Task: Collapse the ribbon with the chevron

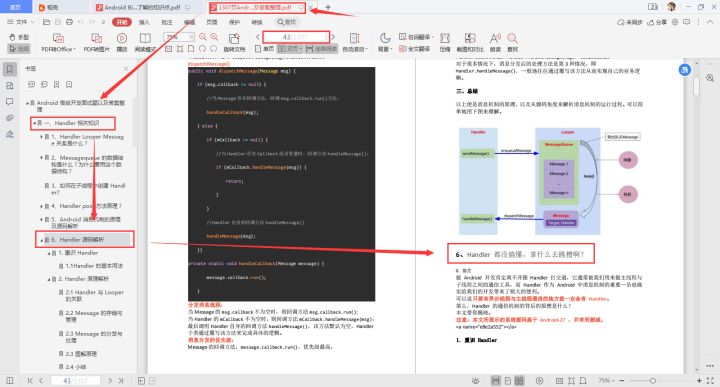Action: [710, 22]
